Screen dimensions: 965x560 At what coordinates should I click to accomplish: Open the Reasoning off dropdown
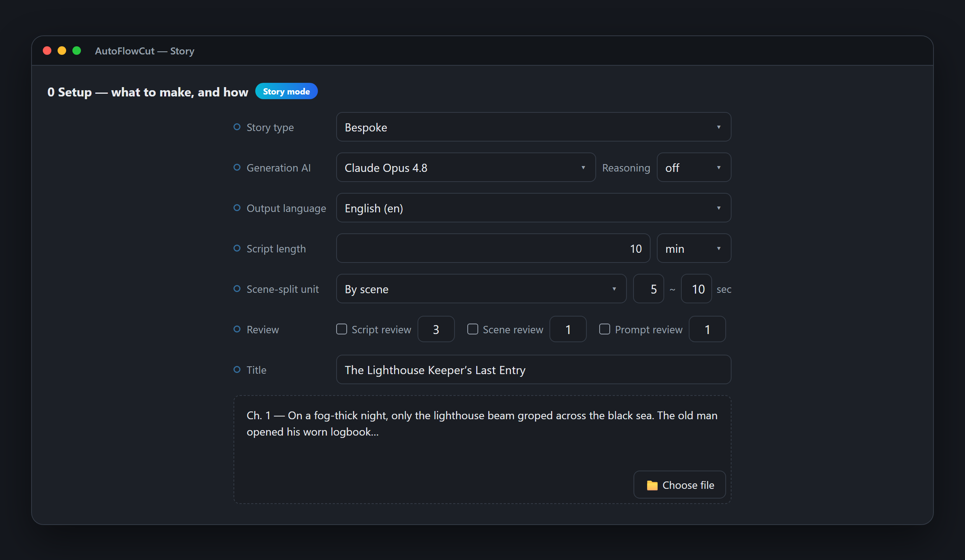pos(694,167)
